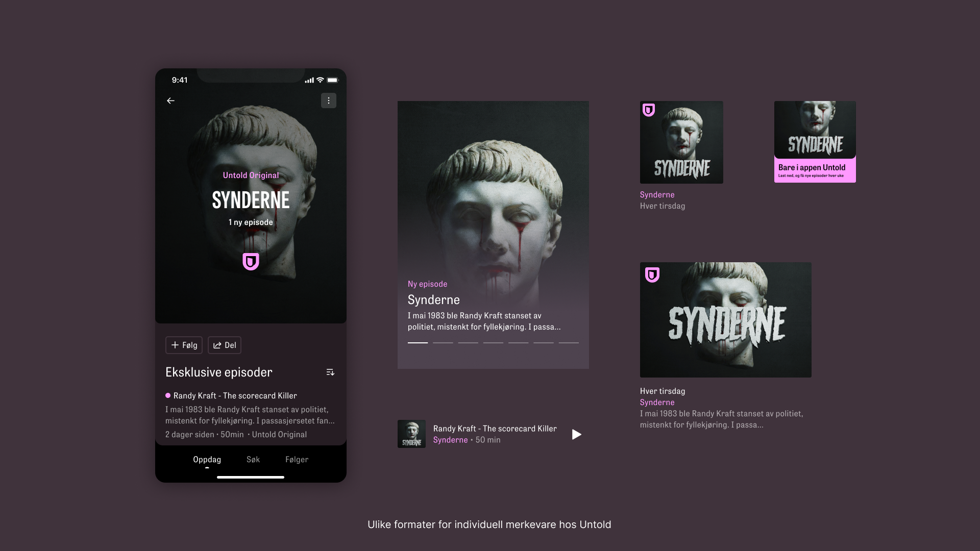Viewport: 980px width, 551px height.
Task: Click the Del share button
Action: coord(225,345)
